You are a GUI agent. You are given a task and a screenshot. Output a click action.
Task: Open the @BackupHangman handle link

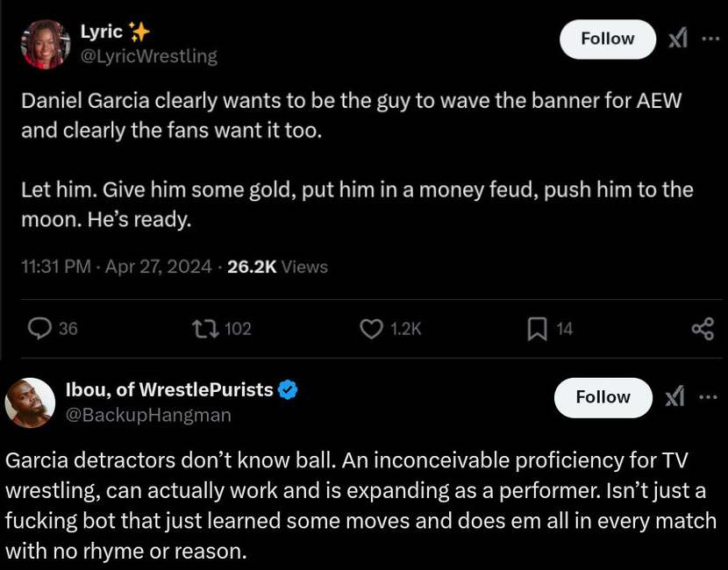click(148, 415)
